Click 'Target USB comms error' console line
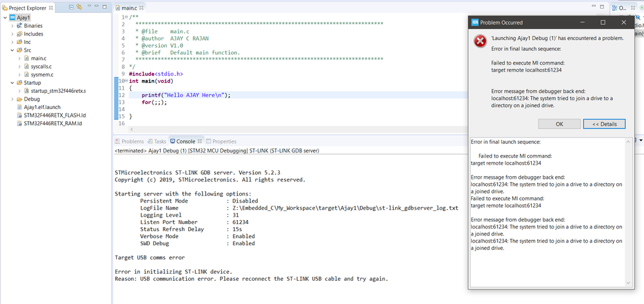Viewport: 644px width, 304px height. 150,258
